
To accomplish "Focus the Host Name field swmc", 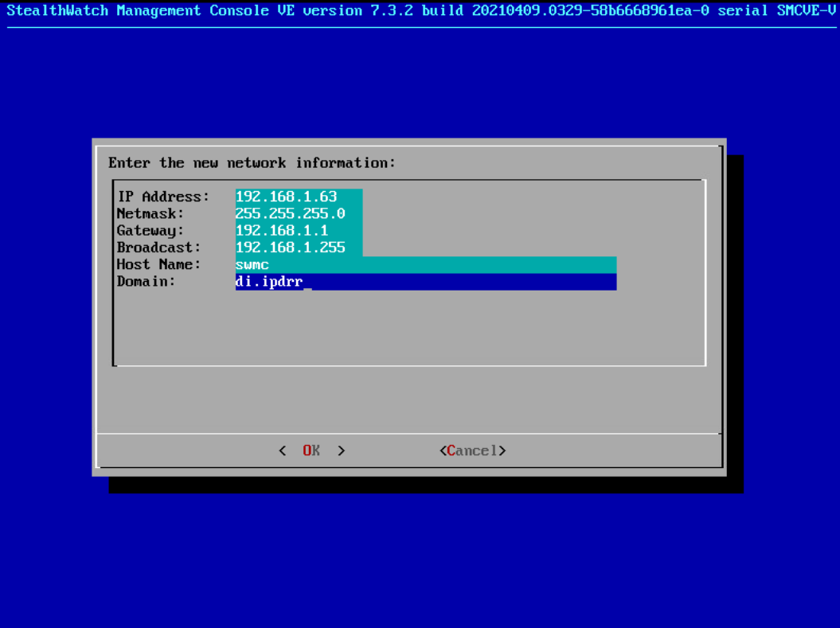I will (x=426, y=265).
